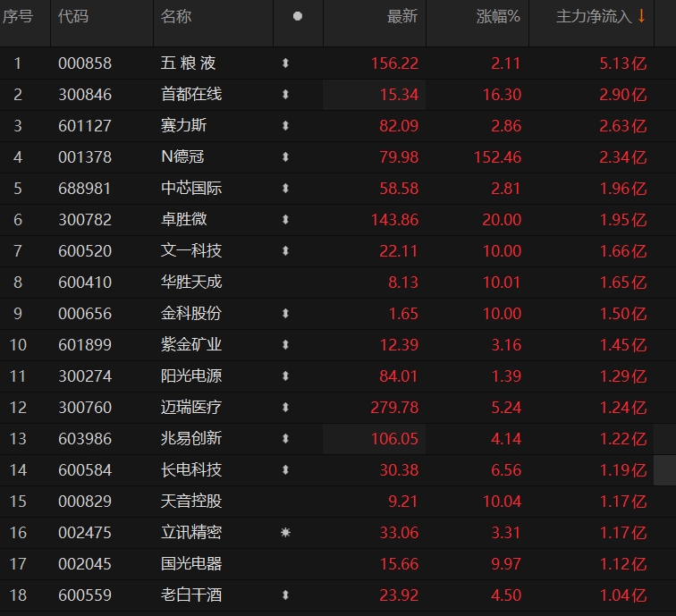Sort the list by 涨幅% column
This screenshot has height=616, width=676.
(498, 17)
